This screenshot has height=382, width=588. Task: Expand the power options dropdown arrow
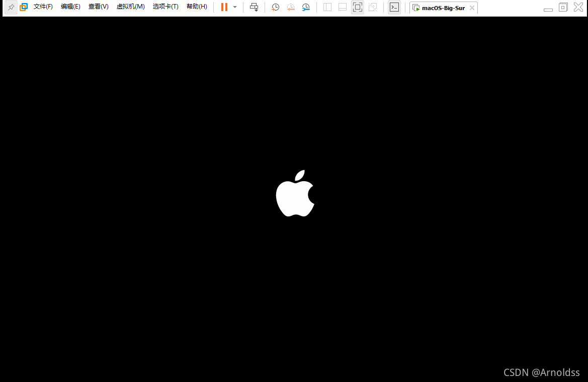pyautogui.click(x=235, y=7)
